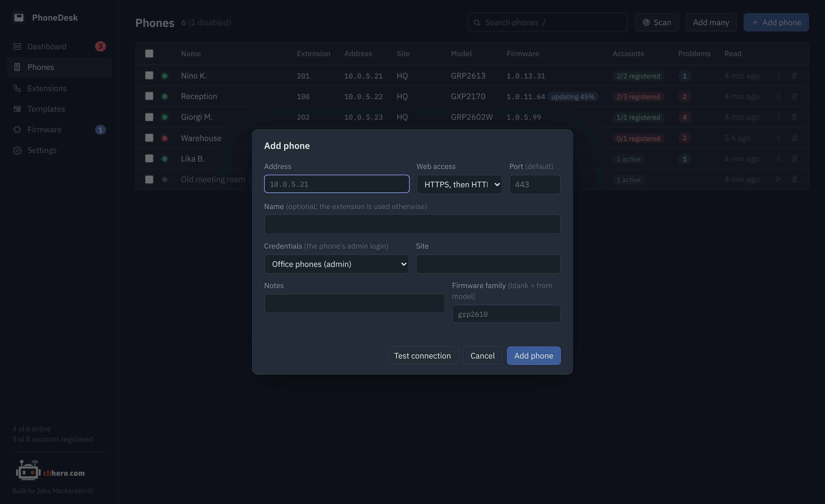This screenshot has width=825, height=504.
Task: Go to Dashboard in sidebar
Action: (59, 46)
